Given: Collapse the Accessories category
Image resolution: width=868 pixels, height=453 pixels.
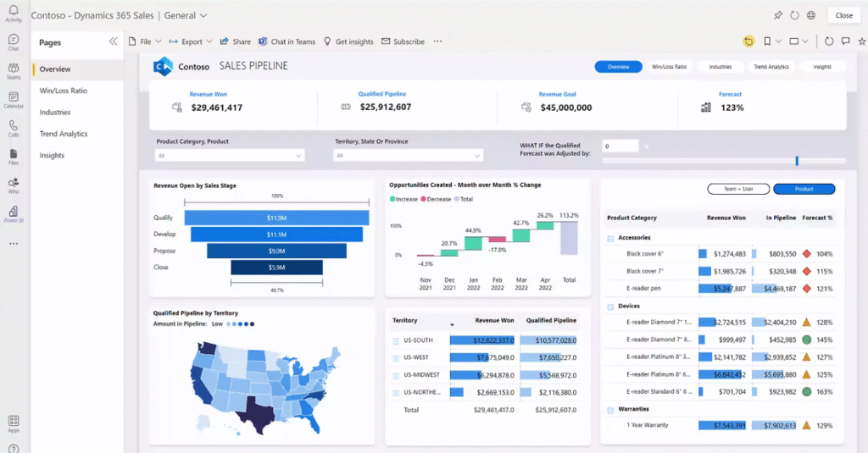Looking at the screenshot, I should (x=610, y=239).
